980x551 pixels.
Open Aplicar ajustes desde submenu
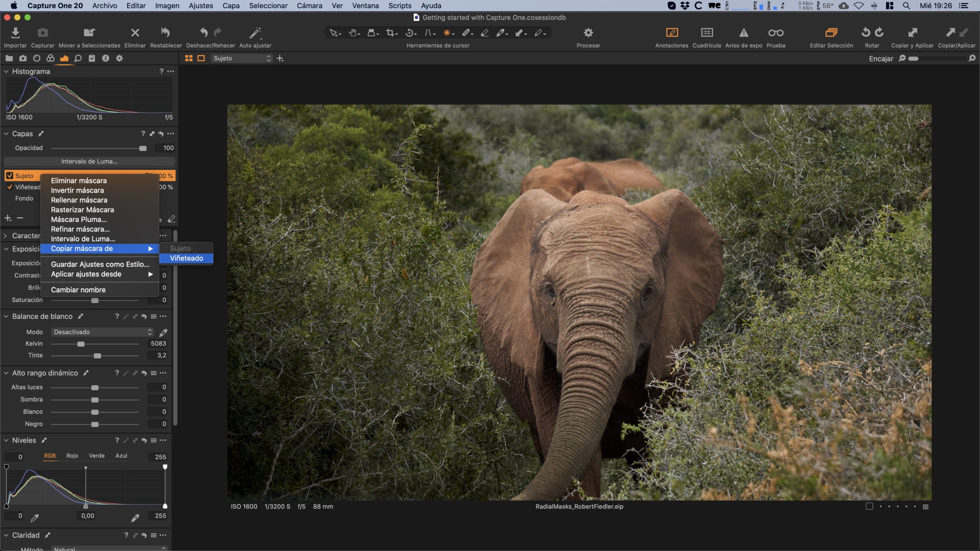[100, 274]
